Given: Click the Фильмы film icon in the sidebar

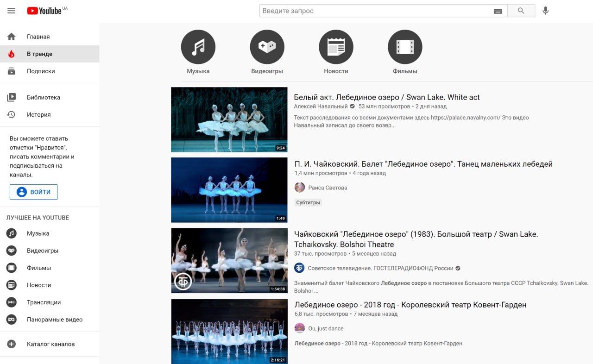Looking at the screenshot, I should (x=12, y=268).
